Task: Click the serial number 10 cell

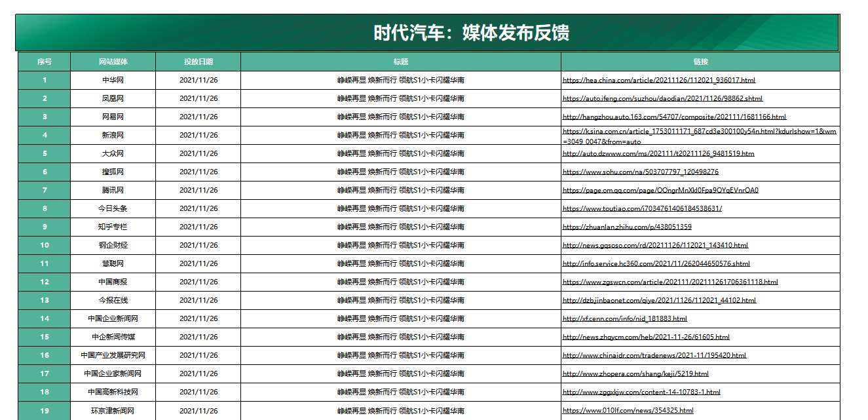Action: (x=44, y=245)
